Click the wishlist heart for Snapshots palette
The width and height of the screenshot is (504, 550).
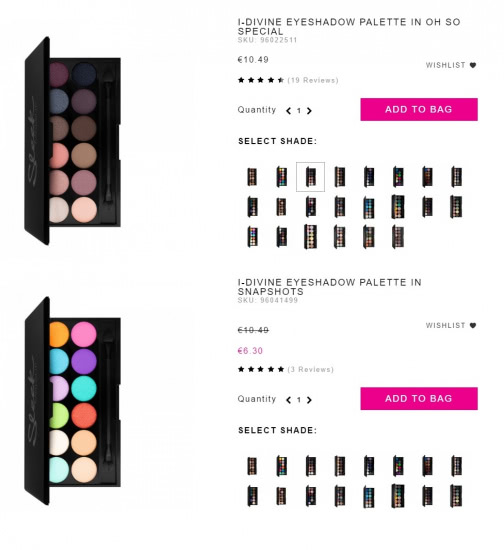coord(473,326)
